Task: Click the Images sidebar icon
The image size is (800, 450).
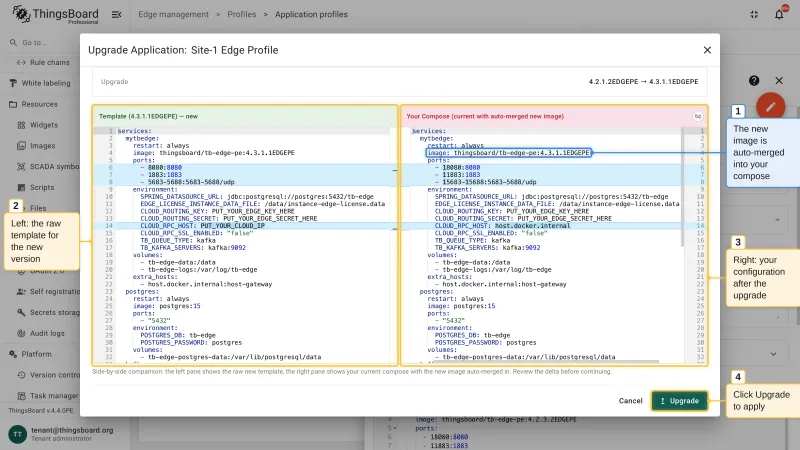Action: tap(21, 146)
